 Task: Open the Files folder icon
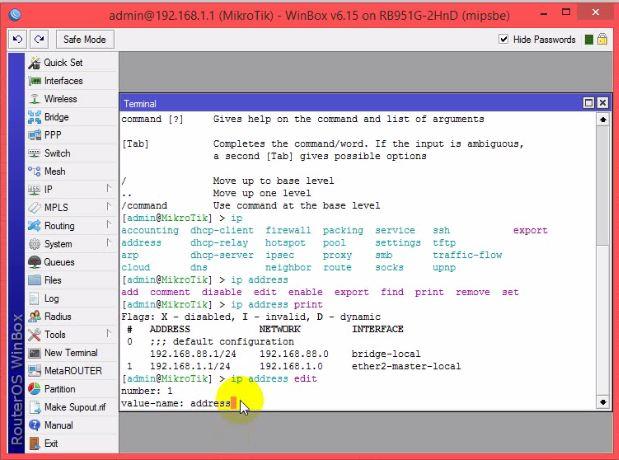tap(34, 280)
